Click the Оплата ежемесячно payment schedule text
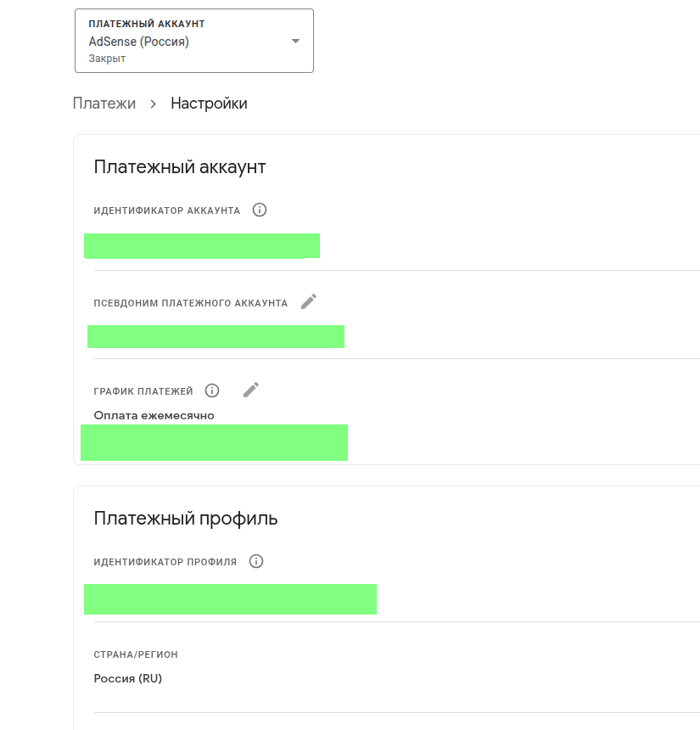The image size is (700, 730). pyautogui.click(x=154, y=415)
